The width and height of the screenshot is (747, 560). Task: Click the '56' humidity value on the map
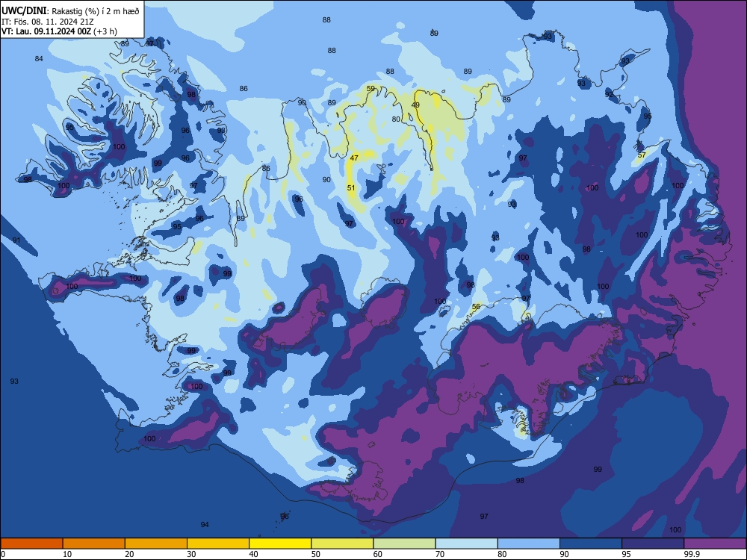[476, 307]
